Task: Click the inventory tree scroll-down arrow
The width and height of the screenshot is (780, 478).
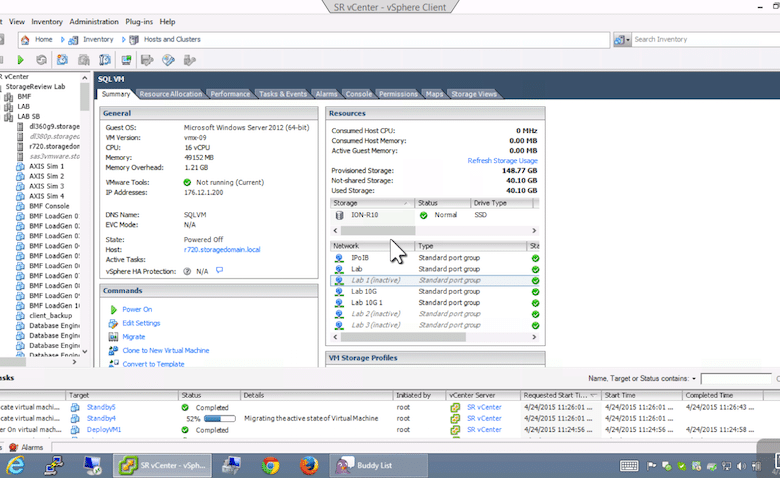Action: (x=85, y=352)
